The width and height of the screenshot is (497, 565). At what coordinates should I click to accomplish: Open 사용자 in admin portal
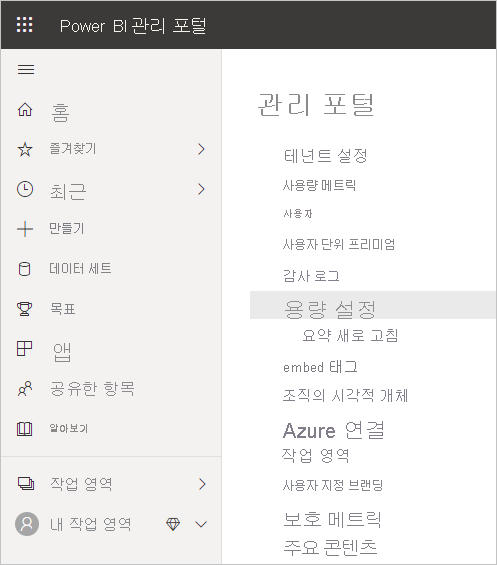[298, 214]
